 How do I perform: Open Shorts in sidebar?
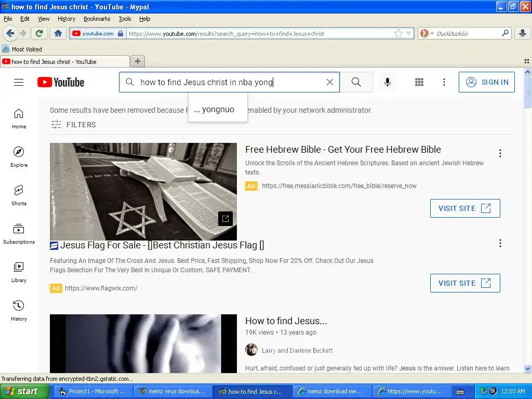[x=19, y=195]
